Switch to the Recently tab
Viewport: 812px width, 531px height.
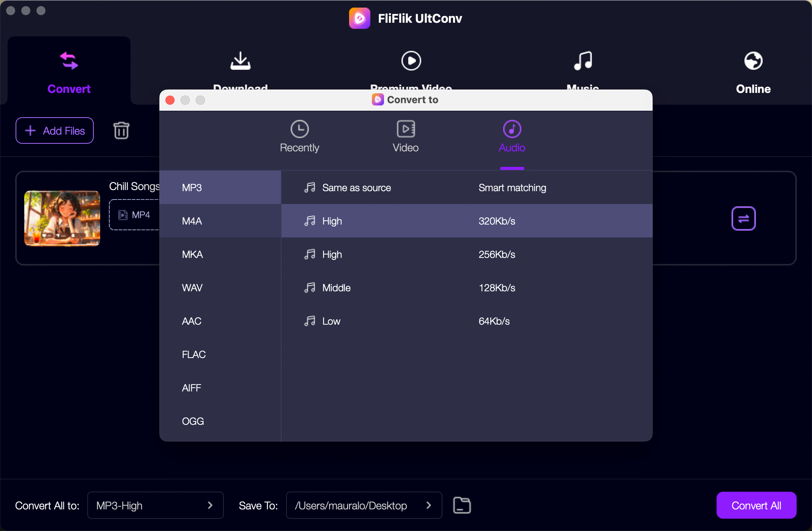(x=299, y=137)
